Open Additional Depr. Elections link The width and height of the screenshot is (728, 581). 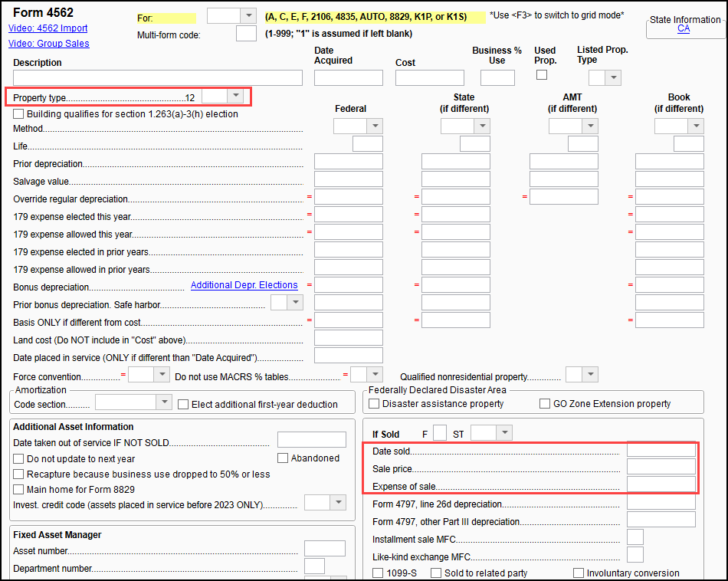point(244,285)
